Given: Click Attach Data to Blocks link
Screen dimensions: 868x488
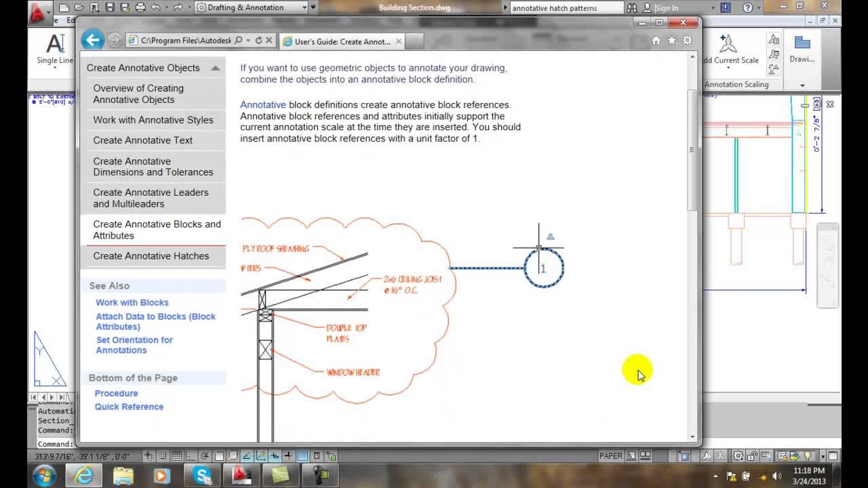Looking at the screenshot, I should [x=155, y=321].
